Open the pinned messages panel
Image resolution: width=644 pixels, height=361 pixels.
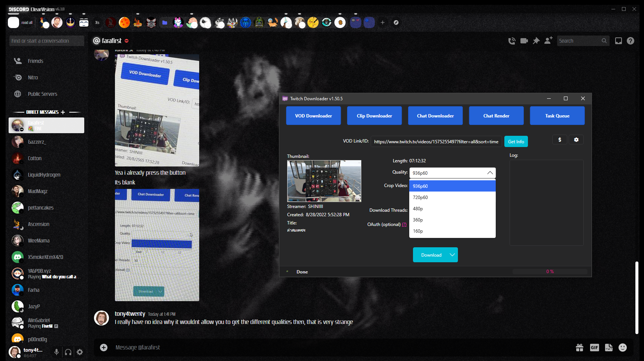click(x=536, y=41)
